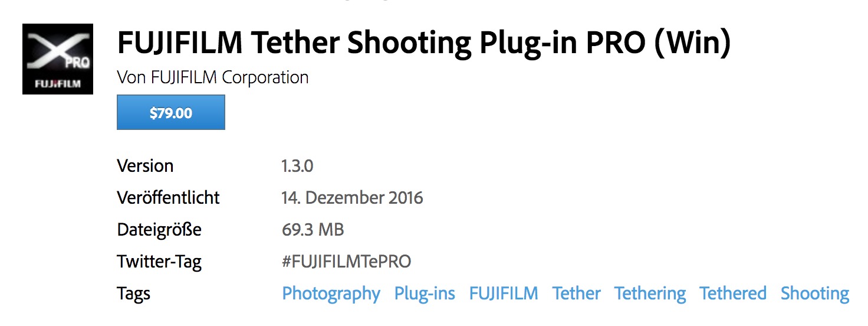Click the date 14. Dezember 2016

(353, 198)
